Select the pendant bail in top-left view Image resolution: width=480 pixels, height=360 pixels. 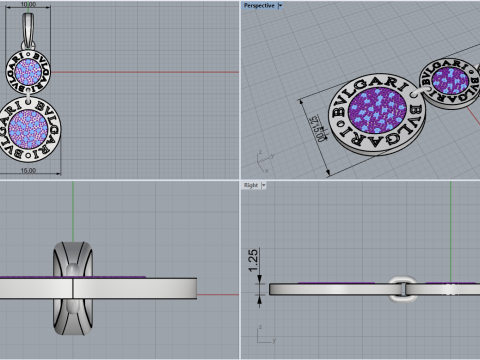[x=28, y=31]
